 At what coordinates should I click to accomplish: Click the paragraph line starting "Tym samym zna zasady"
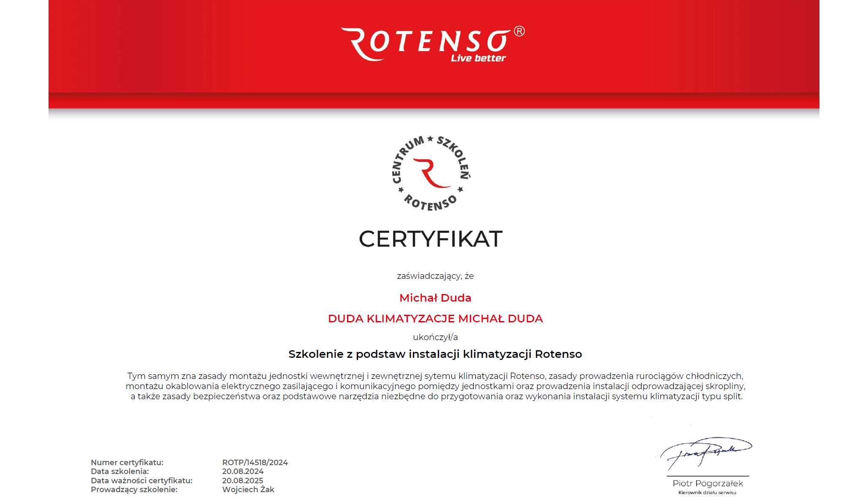[x=435, y=376]
